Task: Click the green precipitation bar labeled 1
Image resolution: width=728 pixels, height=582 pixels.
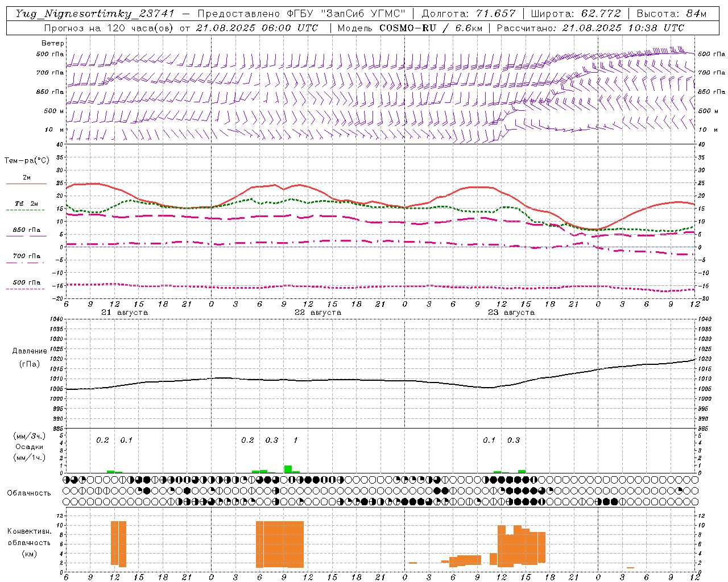Action: [x=288, y=469]
